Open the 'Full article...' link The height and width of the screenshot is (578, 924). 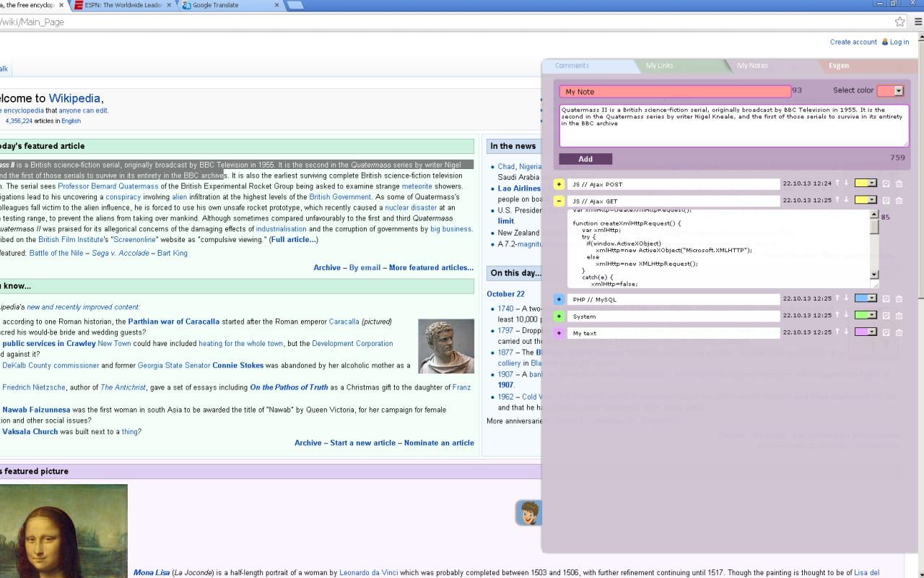(293, 240)
